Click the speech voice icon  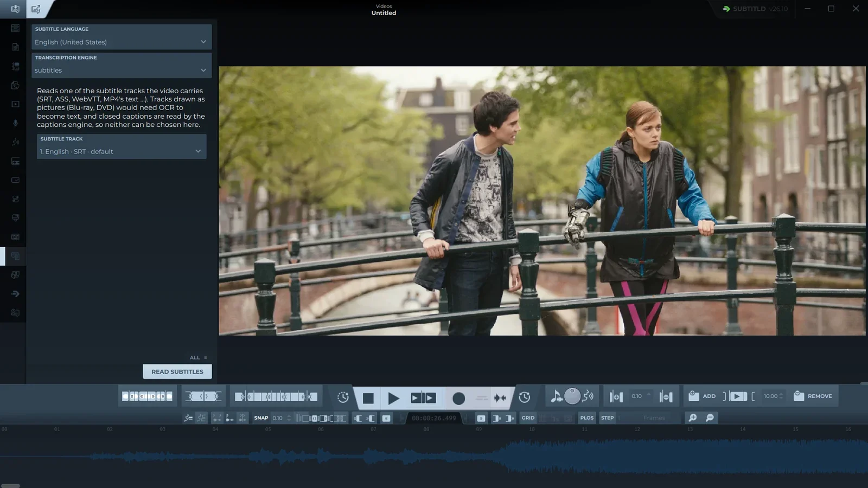pos(588,396)
